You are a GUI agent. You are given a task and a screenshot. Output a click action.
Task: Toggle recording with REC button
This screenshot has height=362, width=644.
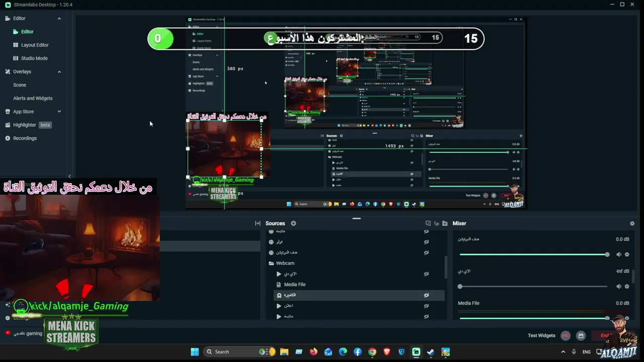[566, 335]
